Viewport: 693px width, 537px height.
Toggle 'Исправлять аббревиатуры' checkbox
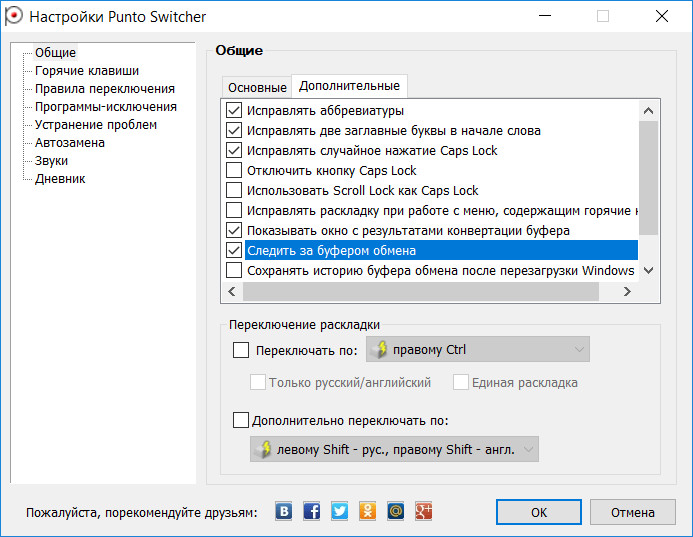(x=234, y=110)
